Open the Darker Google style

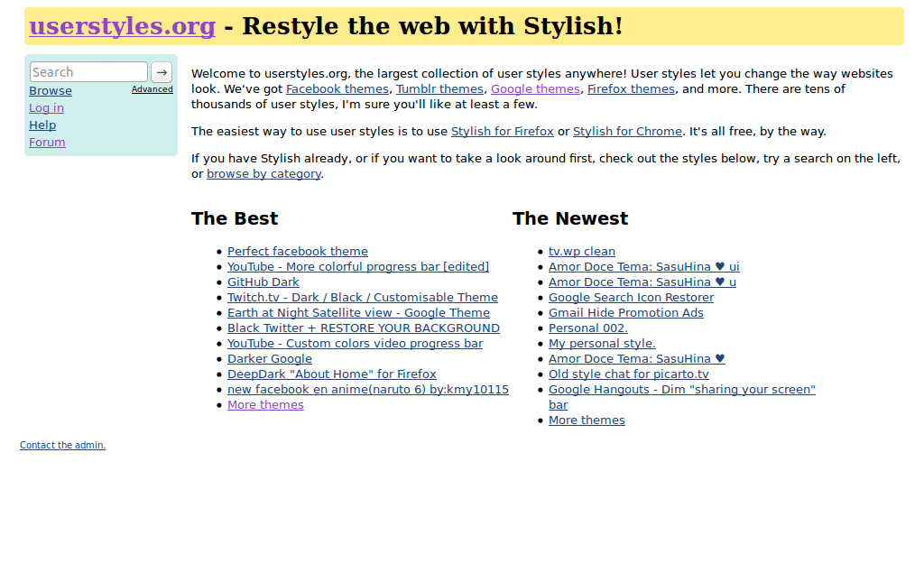[x=270, y=359]
